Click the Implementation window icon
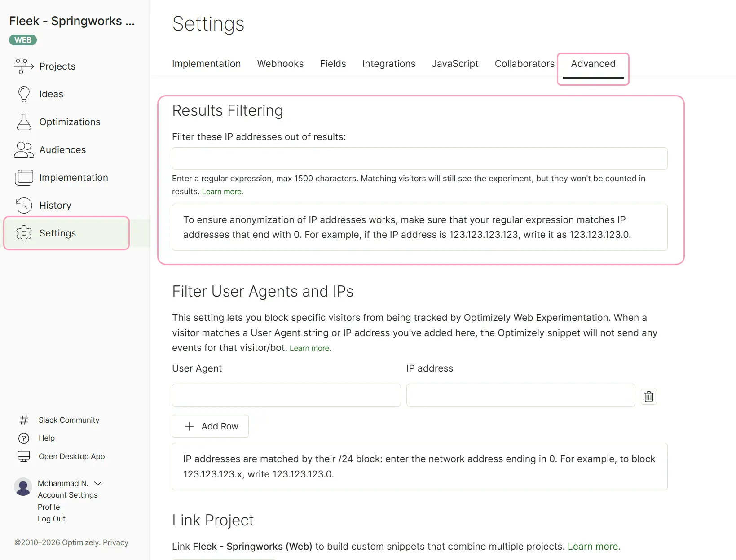Screen dimensions: 736x560 coord(24,178)
